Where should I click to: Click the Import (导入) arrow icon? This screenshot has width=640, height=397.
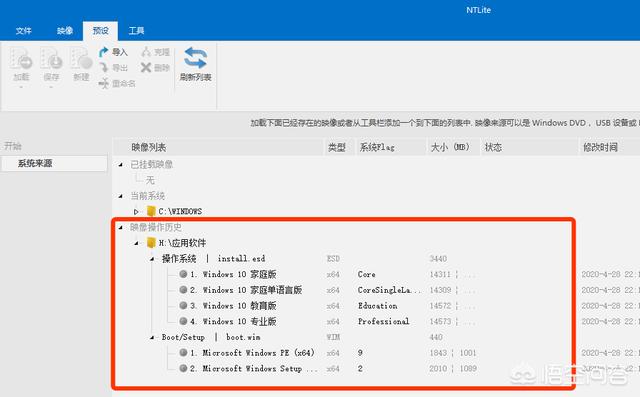(104, 52)
